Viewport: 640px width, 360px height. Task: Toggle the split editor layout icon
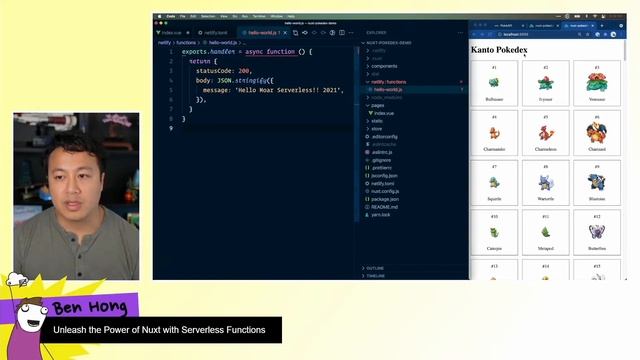342,33
